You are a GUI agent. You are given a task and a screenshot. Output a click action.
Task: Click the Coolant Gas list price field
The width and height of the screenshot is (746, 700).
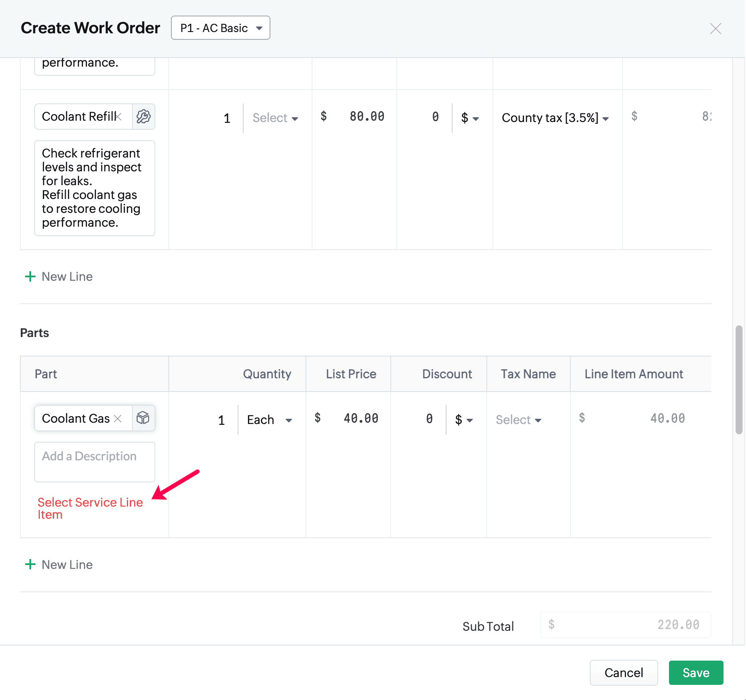coord(355,418)
